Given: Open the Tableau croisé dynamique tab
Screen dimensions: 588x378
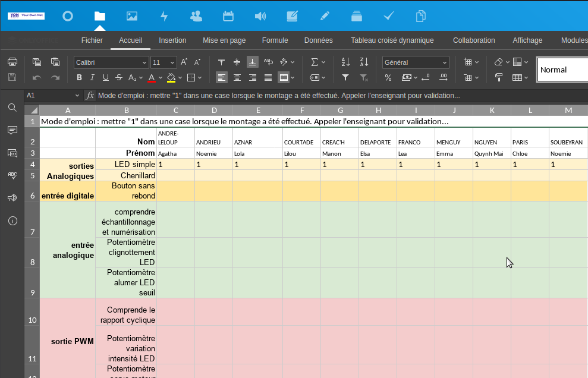Looking at the screenshot, I should [x=392, y=40].
